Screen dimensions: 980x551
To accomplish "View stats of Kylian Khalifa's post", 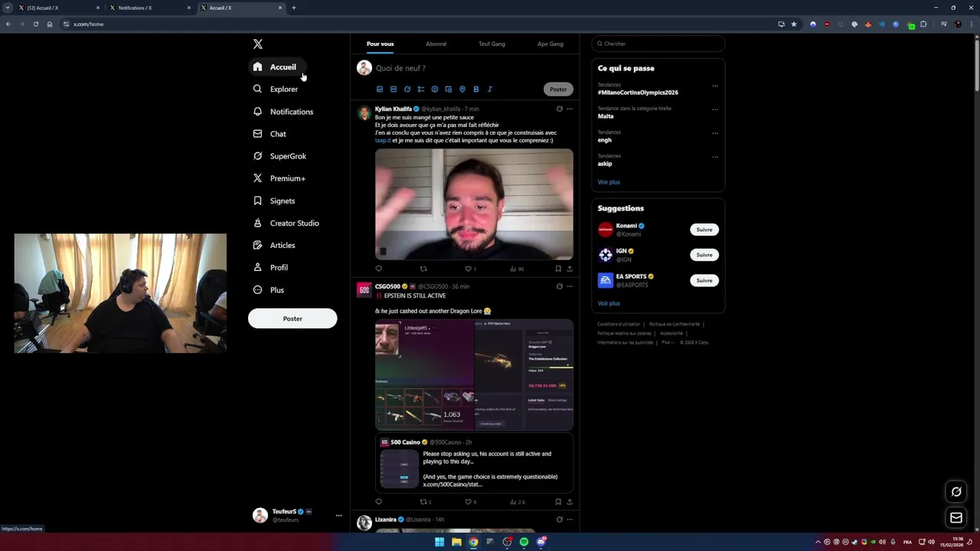I will (x=517, y=269).
